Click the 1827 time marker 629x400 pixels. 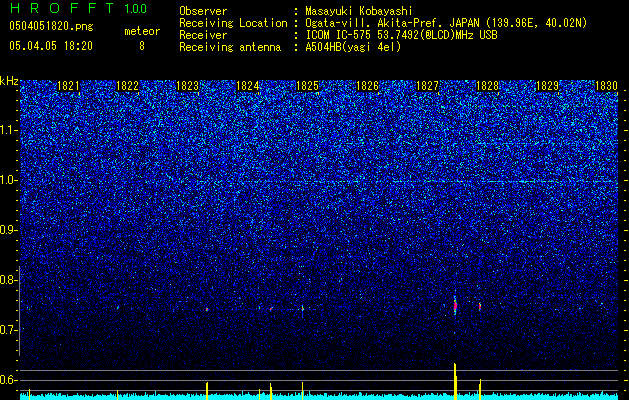pyautogui.click(x=428, y=86)
